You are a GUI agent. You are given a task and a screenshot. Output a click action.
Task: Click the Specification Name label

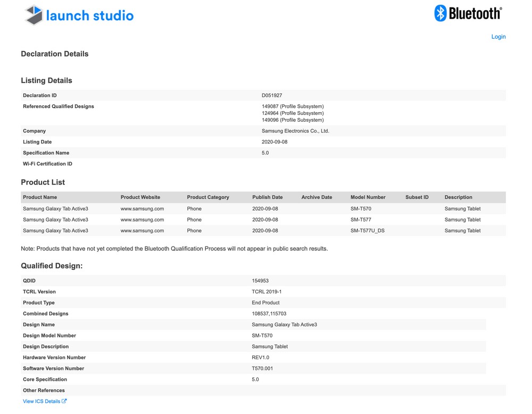pyautogui.click(x=46, y=153)
